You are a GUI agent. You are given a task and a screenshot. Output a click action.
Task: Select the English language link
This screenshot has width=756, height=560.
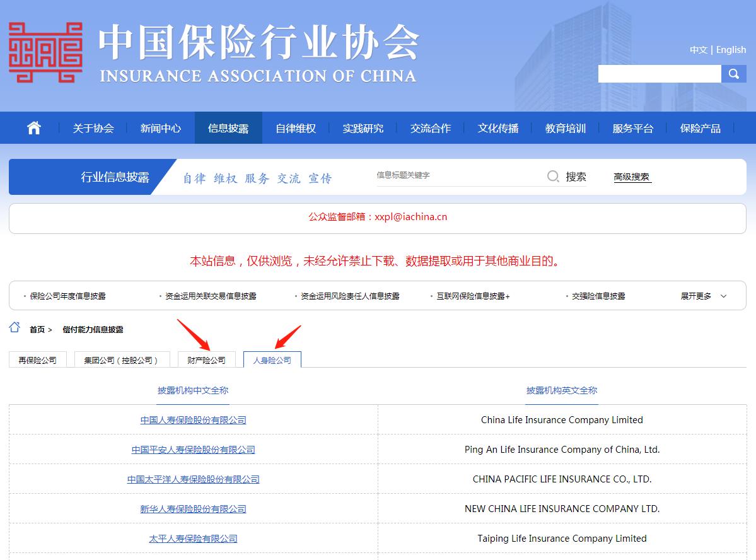coord(730,49)
